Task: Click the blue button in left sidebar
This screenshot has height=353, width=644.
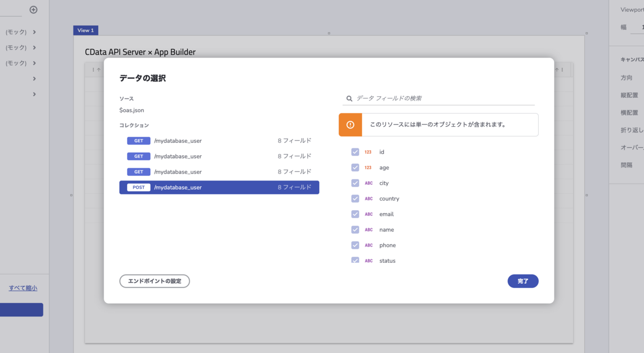Action: click(x=21, y=310)
